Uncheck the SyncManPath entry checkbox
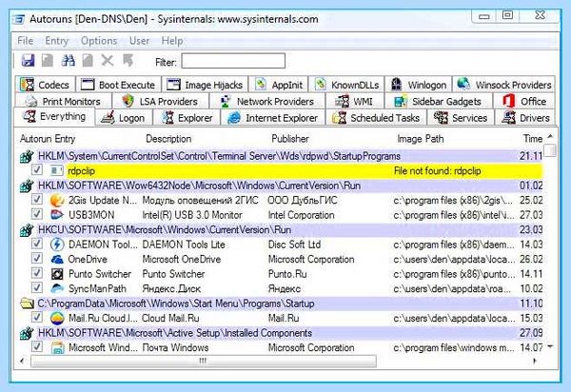The width and height of the screenshot is (571, 392). click(37, 288)
